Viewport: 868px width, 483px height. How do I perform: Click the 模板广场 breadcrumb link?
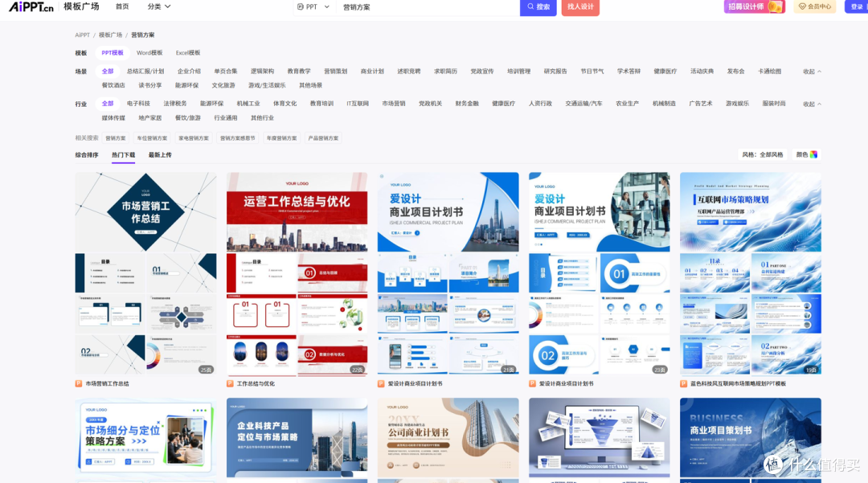pyautogui.click(x=110, y=35)
